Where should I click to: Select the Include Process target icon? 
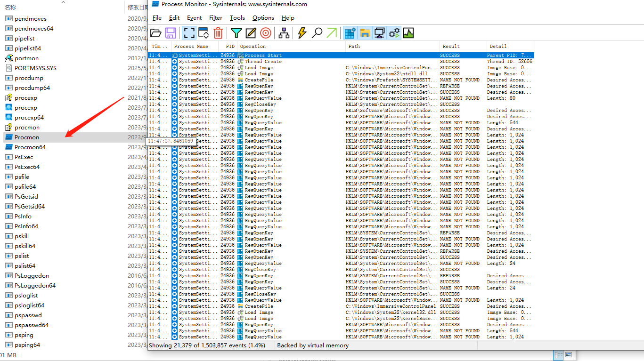click(x=266, y=33)
